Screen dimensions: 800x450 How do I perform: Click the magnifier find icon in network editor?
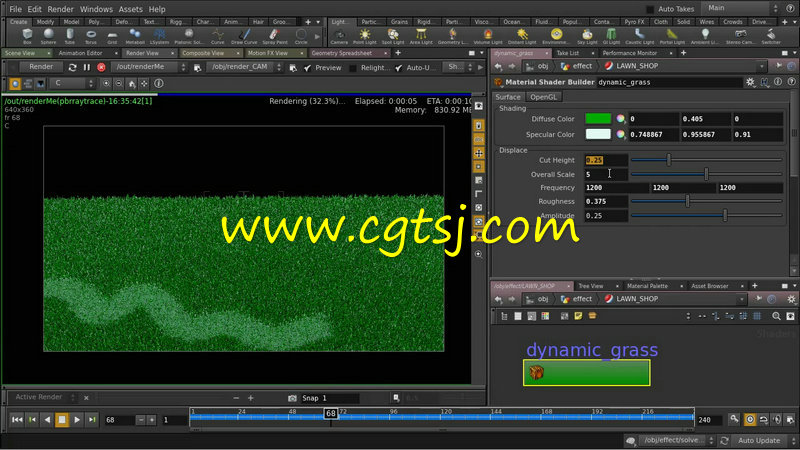tap(776, 316)
